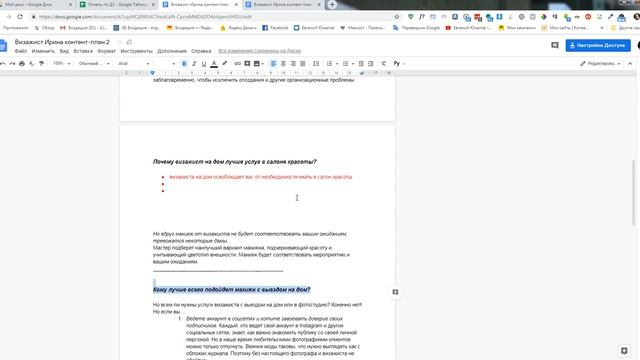Click the add comment toolbar icon
The width and height of the screenshot is (640, 360).
[x=247, y=64]
